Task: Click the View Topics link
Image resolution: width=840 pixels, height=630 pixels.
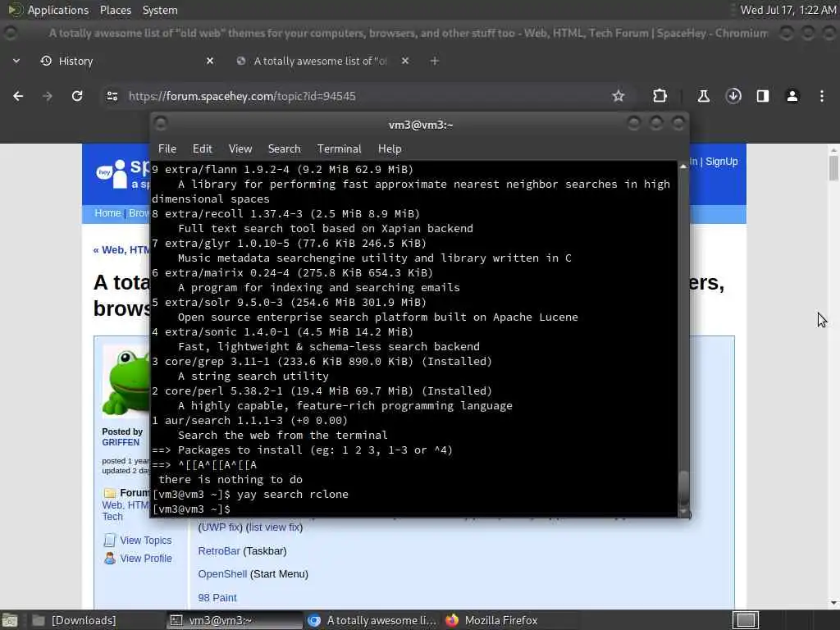Action: [x=146, y=540]
